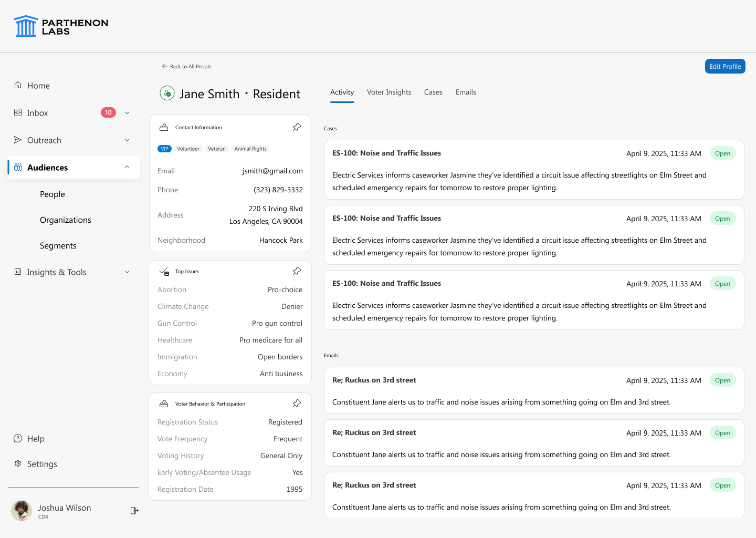This screenshot has width=756, height=538.
Task: Click the Inbox 10 notification badge
Action: click(x=108, y=112)
